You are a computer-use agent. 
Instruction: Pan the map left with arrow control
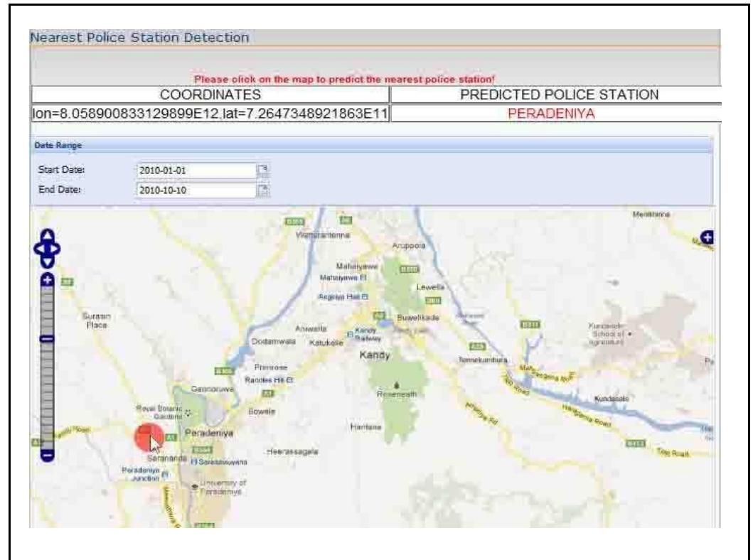pyautogui.click(x=39, y=248)
